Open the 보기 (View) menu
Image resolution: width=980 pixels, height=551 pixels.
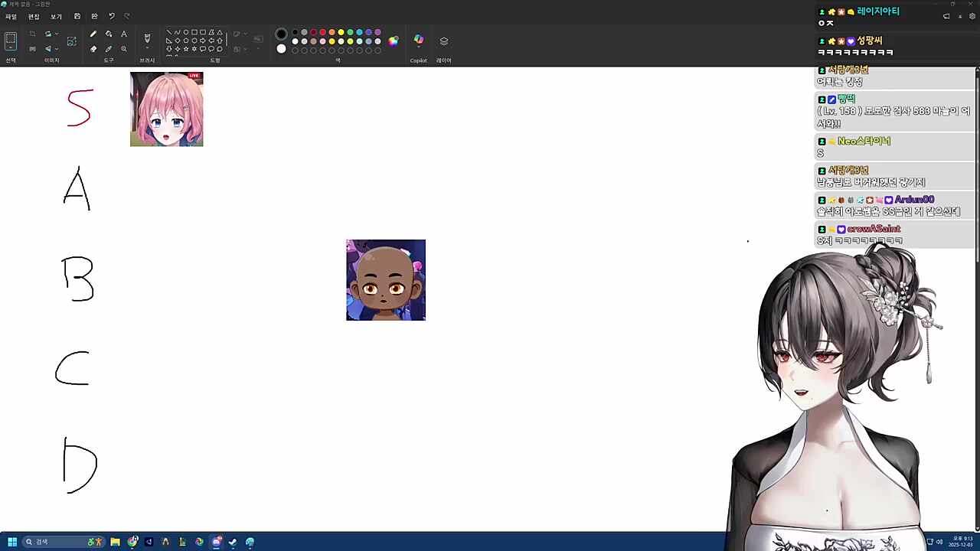pos(56,16)
